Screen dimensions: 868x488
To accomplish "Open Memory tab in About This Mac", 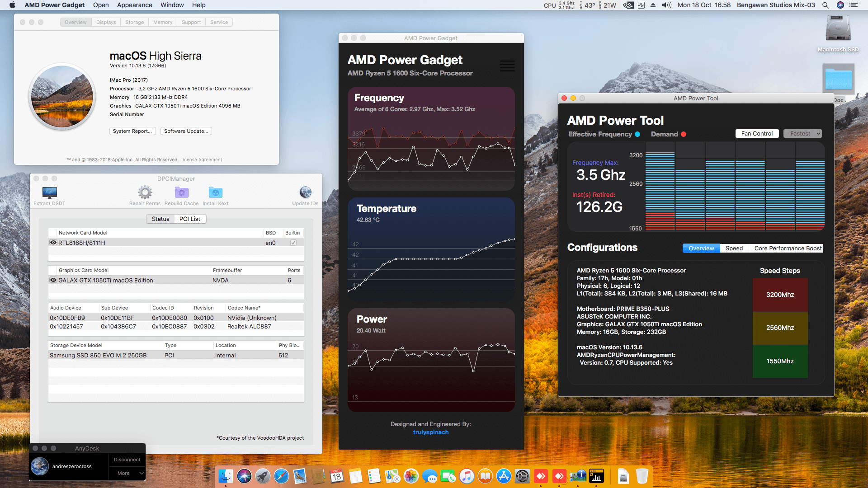I will 163,22.
